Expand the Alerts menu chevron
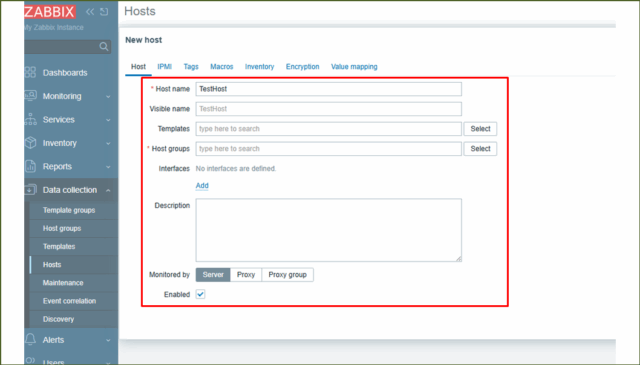Image resolution: width=640 pixels, height=365 pixels. [x=108, y=340]
